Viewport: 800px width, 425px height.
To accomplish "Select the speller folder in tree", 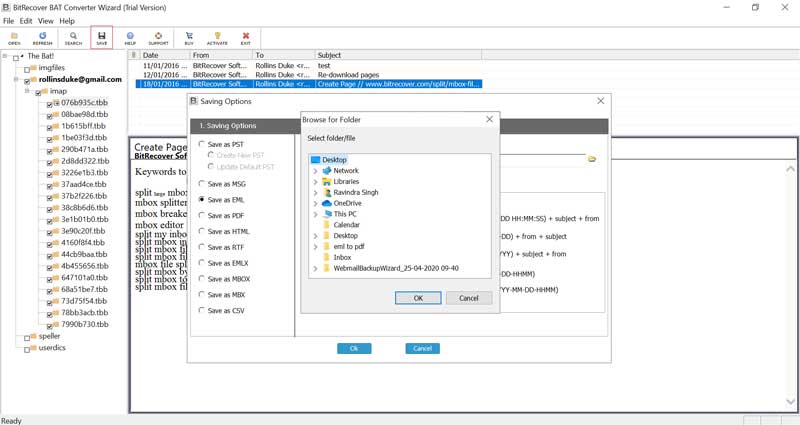I will [x=49, y=336].
